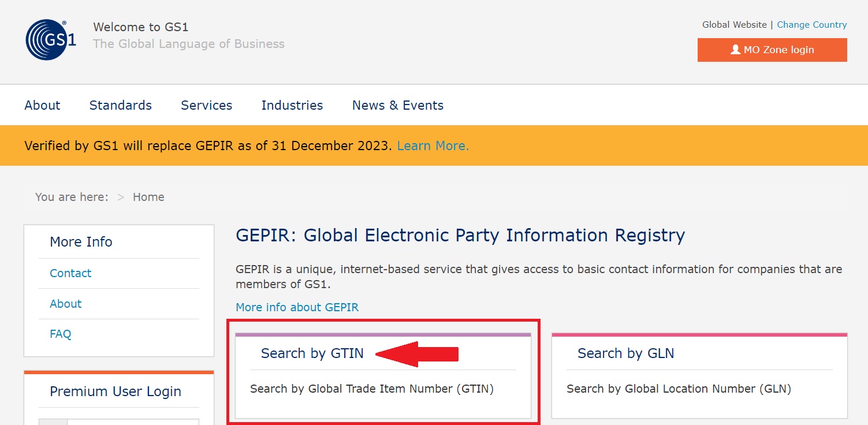Open Contact under More Info
The width and height of the screenshot is (868, 425).
(x=70, y=273)
